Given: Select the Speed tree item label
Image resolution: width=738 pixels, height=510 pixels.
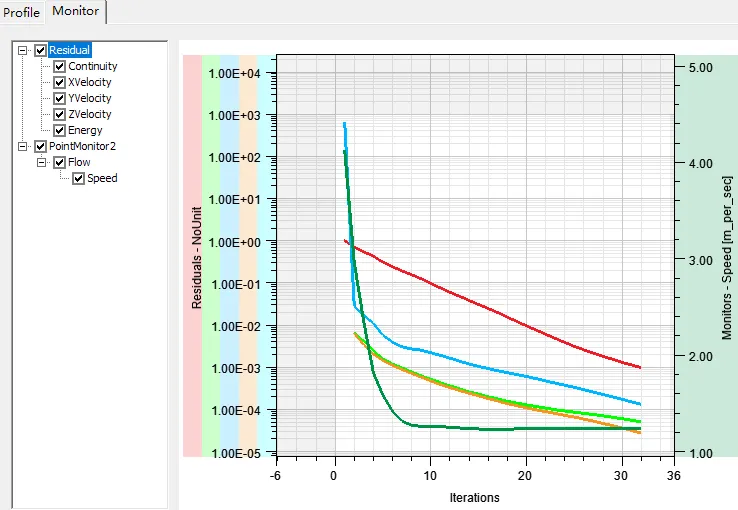Looking at the screenshot, I should [x=102, y=178].
